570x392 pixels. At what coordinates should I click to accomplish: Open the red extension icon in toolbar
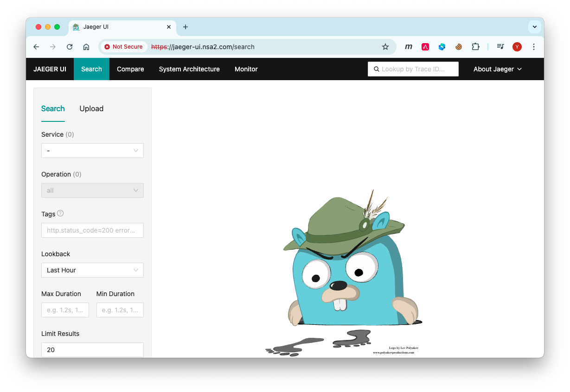click(x=425, y=47)
